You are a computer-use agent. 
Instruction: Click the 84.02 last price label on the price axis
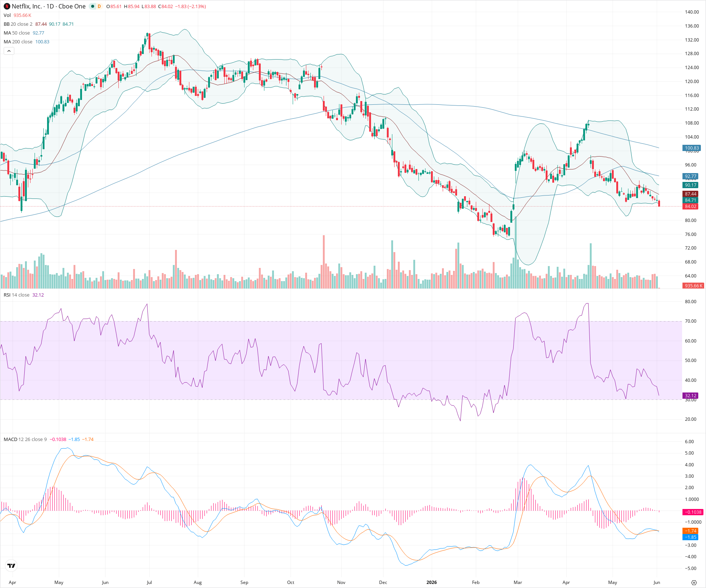point(691,207)
